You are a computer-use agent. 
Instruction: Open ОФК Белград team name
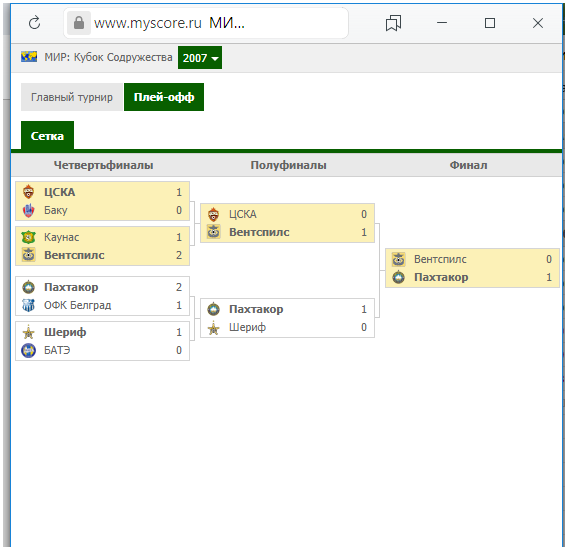click(77, 305)
